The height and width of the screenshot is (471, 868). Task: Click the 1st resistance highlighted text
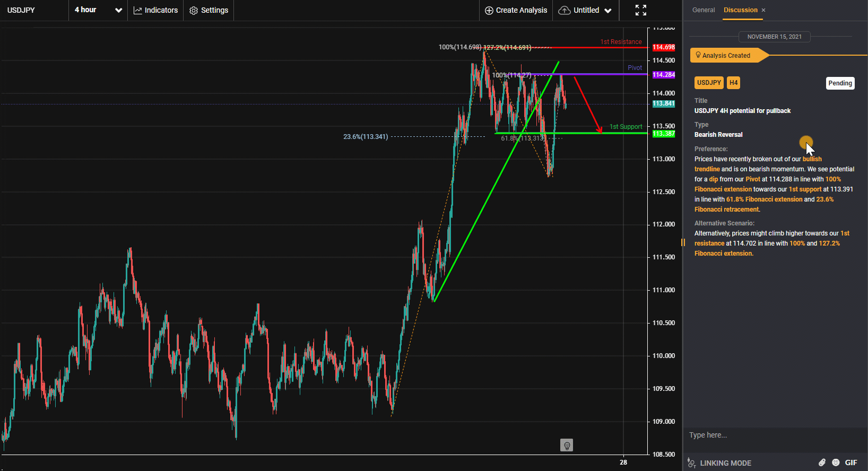[772, 238]
